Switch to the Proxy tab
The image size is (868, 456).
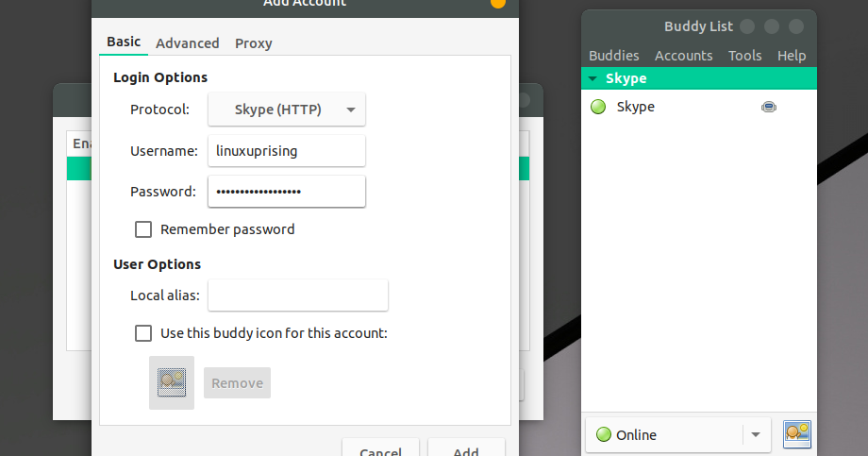(254, 43)
